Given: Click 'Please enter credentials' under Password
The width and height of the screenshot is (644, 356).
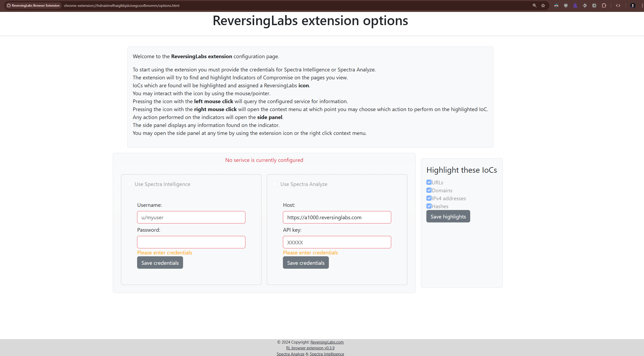Looking at the screenshot, I should 165,253.
